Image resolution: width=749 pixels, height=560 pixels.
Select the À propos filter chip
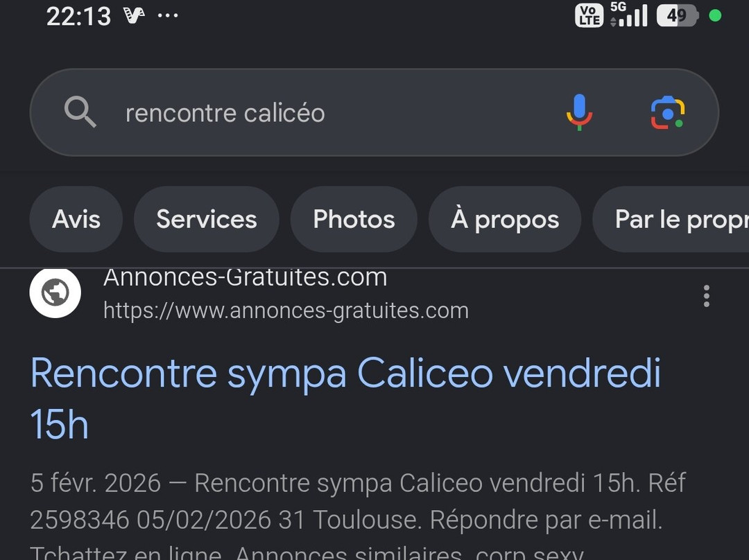coord(505,219)
